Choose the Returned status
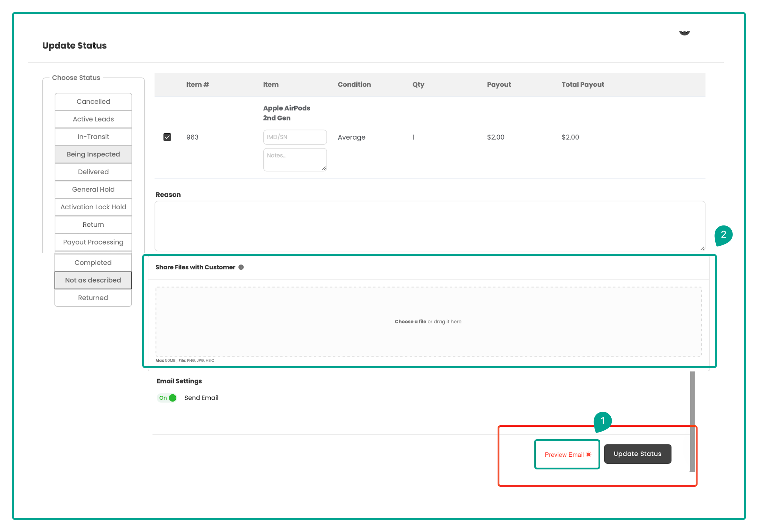The width and height of the screenshot is (758, 532). 93,298
